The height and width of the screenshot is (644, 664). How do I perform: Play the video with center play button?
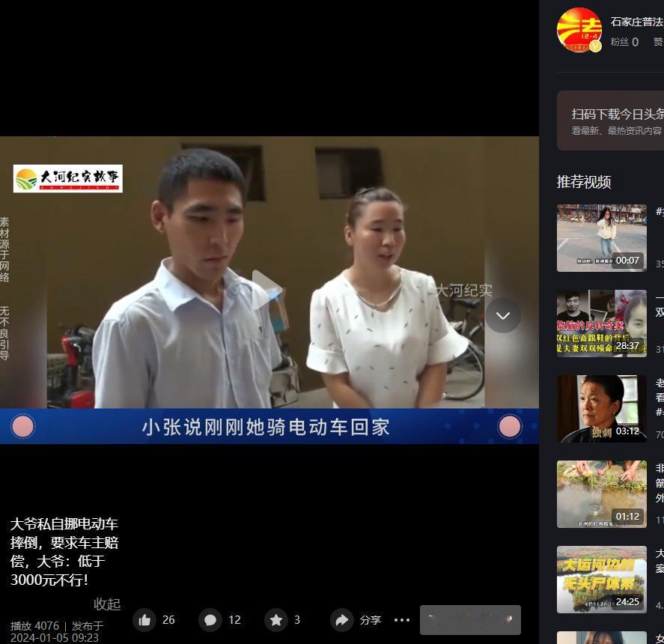click(x=266, y=290)
